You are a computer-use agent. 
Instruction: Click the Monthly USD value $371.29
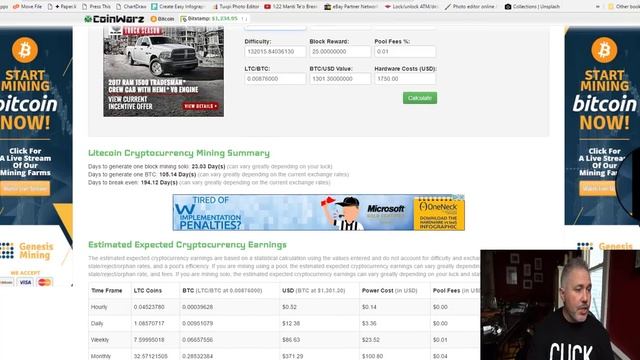(x=292, y=356)
